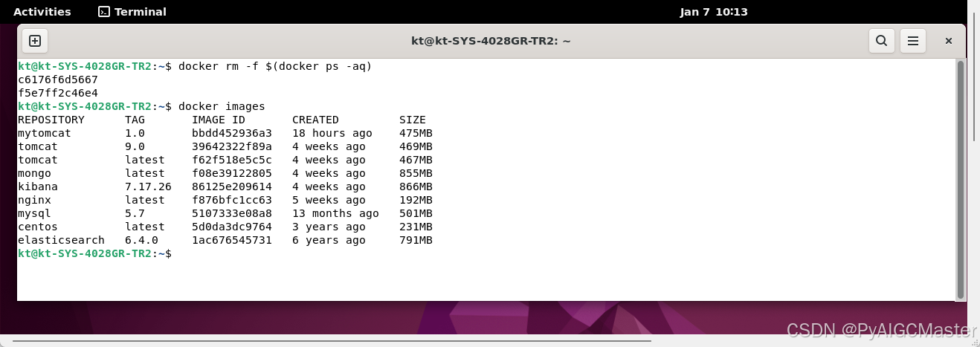Click the 6 years ago value

click(329, 240)
